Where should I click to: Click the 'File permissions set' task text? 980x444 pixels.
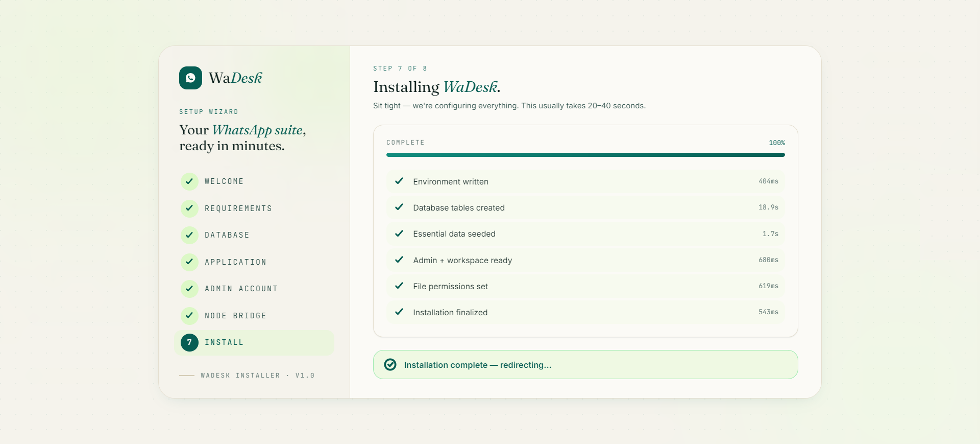tap(451, 286)
